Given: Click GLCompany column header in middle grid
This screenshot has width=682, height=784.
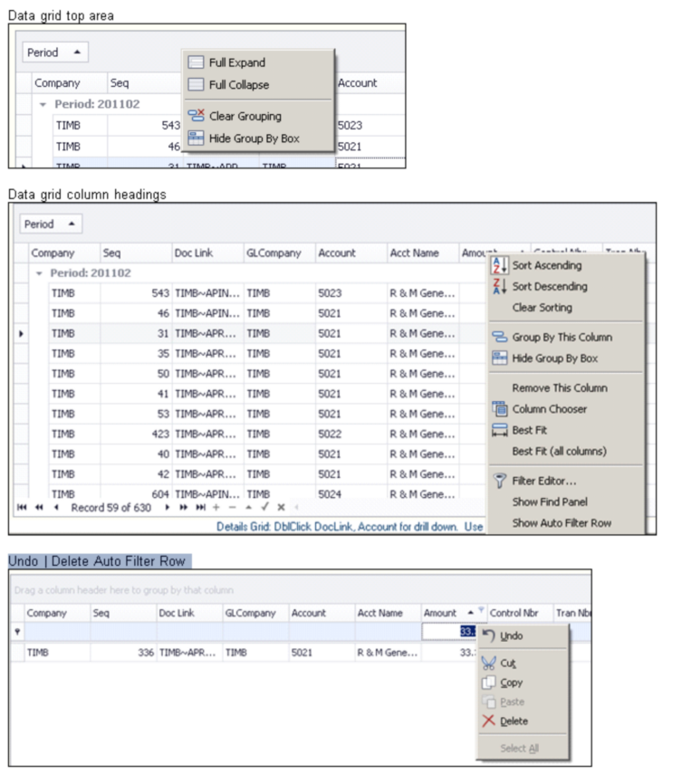Looking at the screenshot, I should tap(279, 253).
